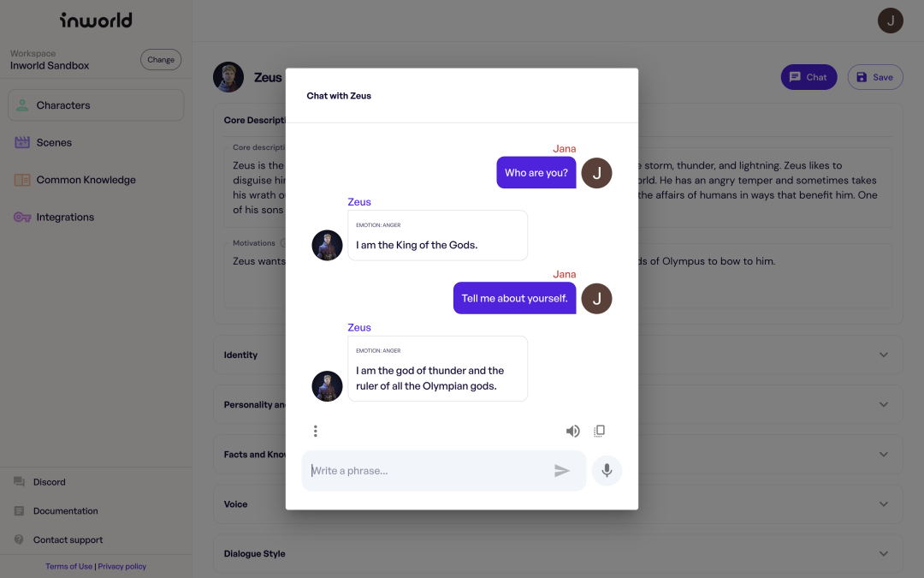Click the send message arrow icon
Image resolution: width=924 pixels, height=578 pixels.
562,471
